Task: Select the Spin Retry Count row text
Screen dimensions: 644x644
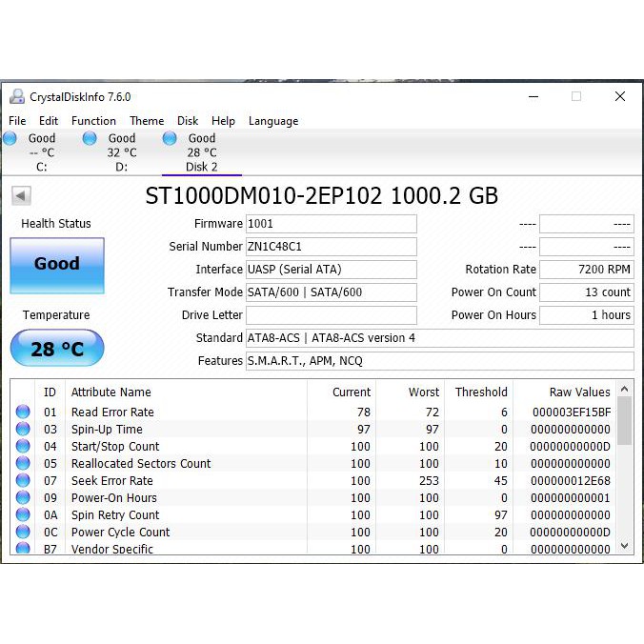Action: tap(115, 515)
